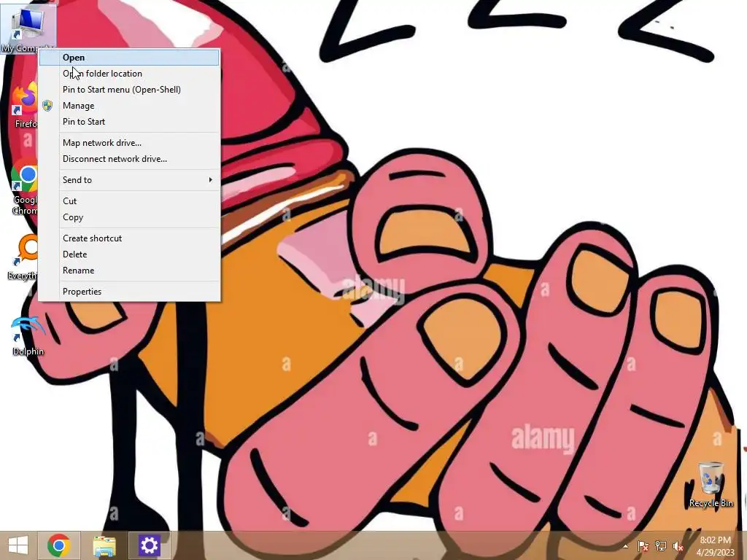Select the Everything search desktop shortcut
Viewport: 747px width, 560px height.
click(x=23, y=258)
